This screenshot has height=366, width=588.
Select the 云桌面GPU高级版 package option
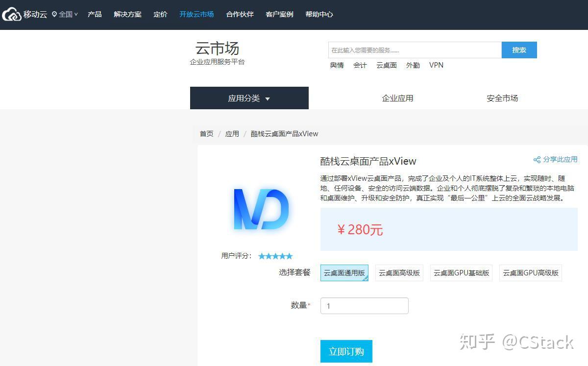click(530, 273)
